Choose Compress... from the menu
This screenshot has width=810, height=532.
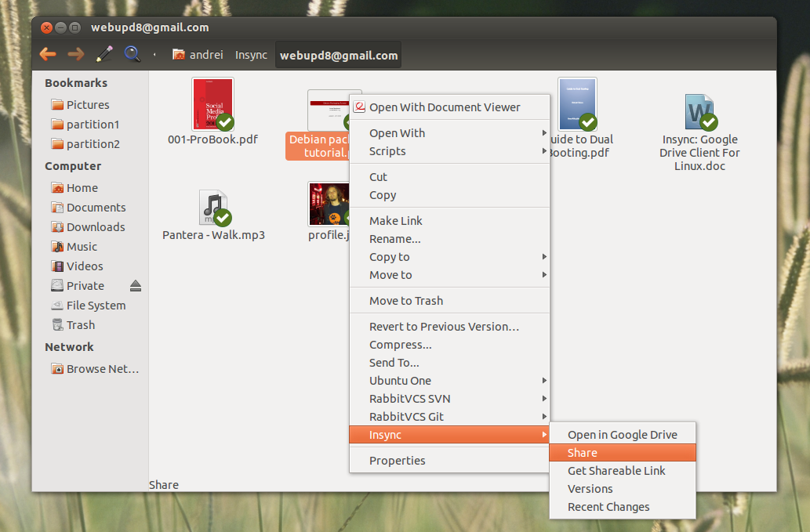click(x=449, y=345)
